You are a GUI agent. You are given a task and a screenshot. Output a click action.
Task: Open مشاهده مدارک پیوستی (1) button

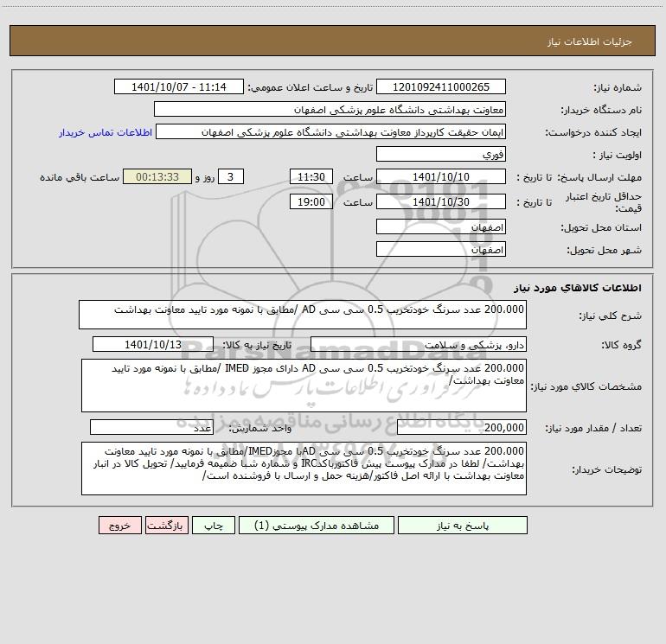(317, 525)
